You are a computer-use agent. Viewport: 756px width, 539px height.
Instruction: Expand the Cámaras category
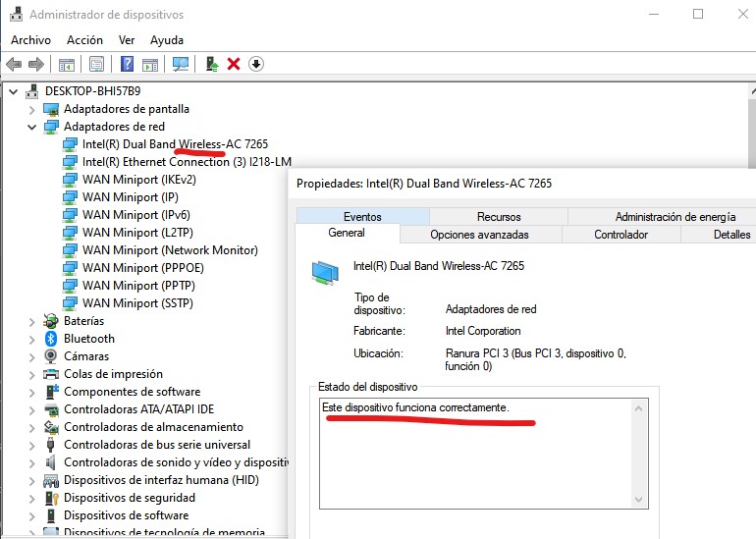31,356
